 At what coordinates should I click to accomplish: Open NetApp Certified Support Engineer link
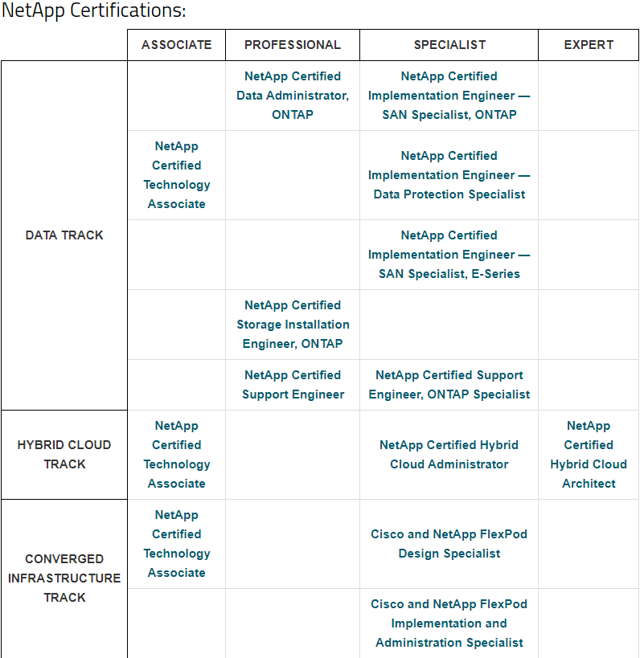coord(293,384)
